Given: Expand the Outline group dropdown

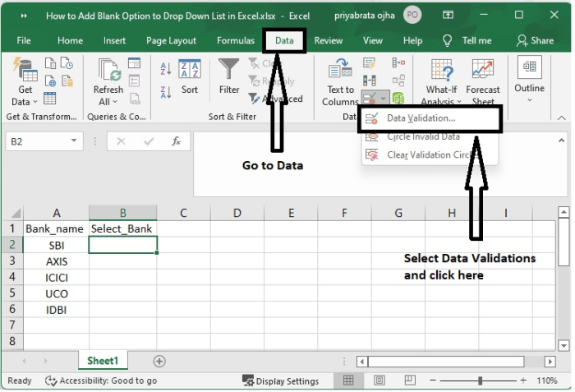Looking at the screenshot, I should point(530,99).
